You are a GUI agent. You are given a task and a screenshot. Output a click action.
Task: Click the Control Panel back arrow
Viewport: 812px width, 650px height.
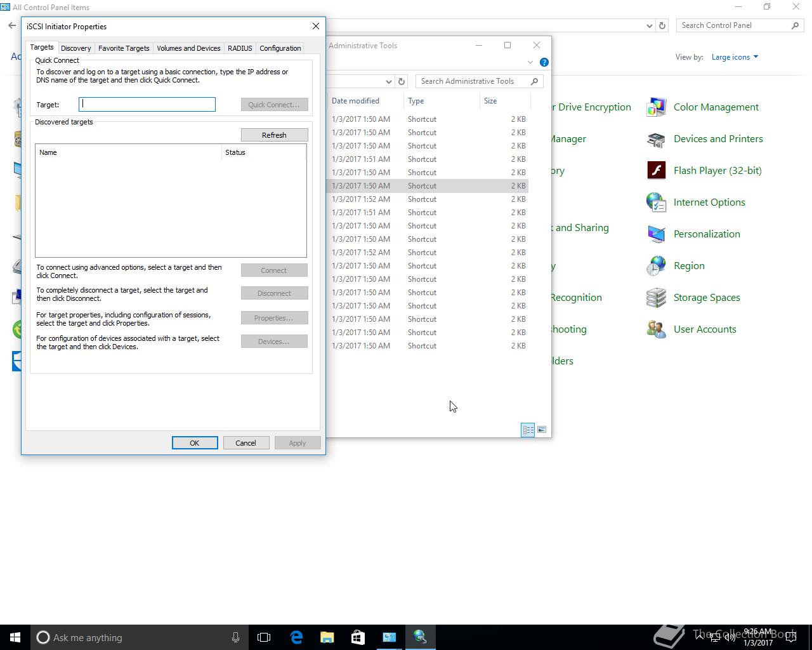tap(12, 25)
